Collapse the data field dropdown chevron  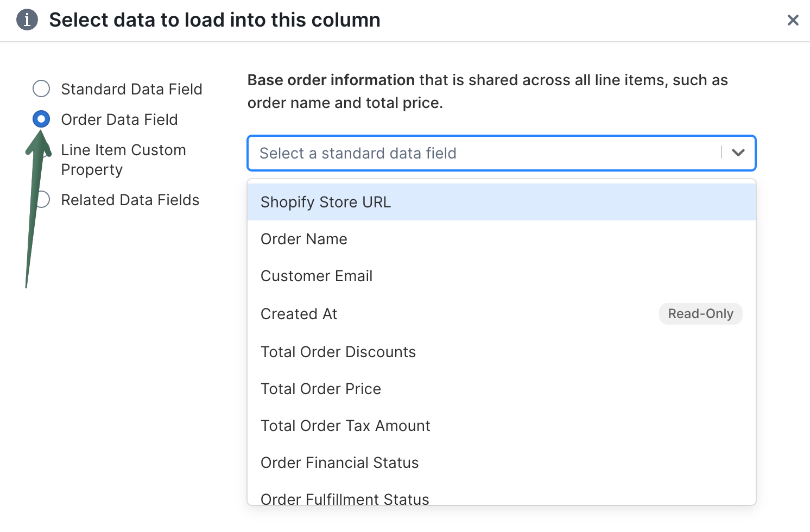[738, 153]
